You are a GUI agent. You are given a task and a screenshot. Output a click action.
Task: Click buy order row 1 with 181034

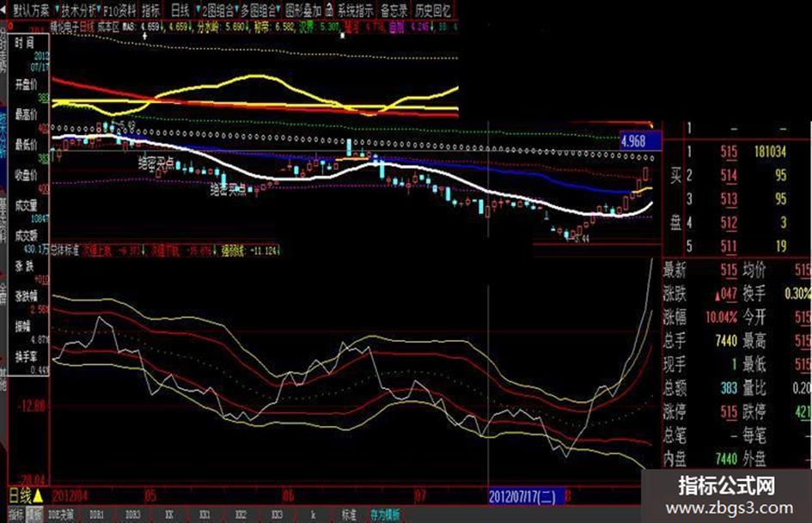(736, 152)
